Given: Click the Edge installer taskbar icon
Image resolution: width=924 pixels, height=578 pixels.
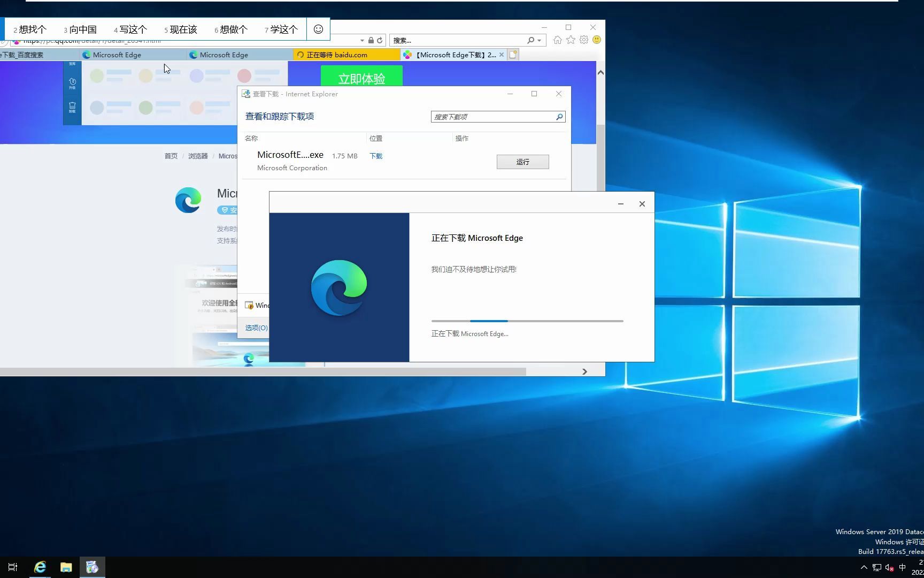Looking at the screenshot, I should click(x=93, y=567).
